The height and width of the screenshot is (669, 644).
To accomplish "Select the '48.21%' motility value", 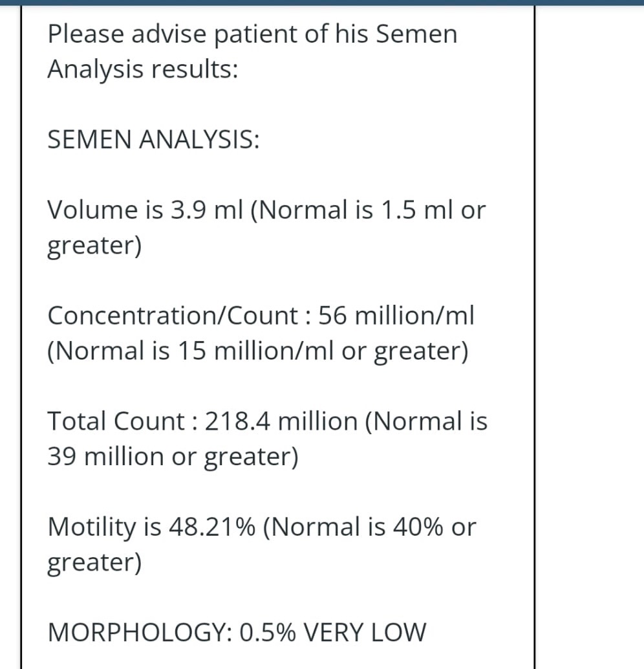I will coord(212,527).
